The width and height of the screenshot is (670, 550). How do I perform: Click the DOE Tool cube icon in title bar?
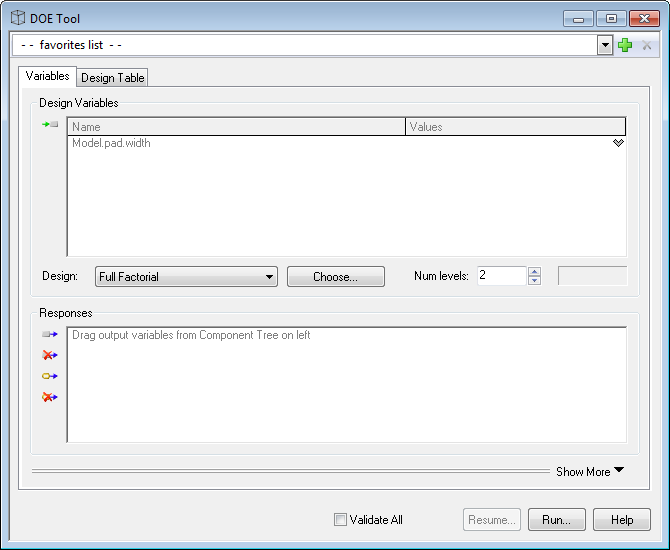[18, 18]
